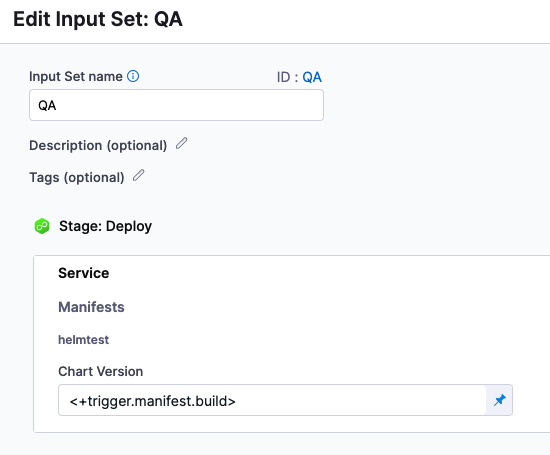Screen dimensions: 550x455
Task: Expand the Description (optional) section
Action: pyautogui.click(x=98, y=145)
